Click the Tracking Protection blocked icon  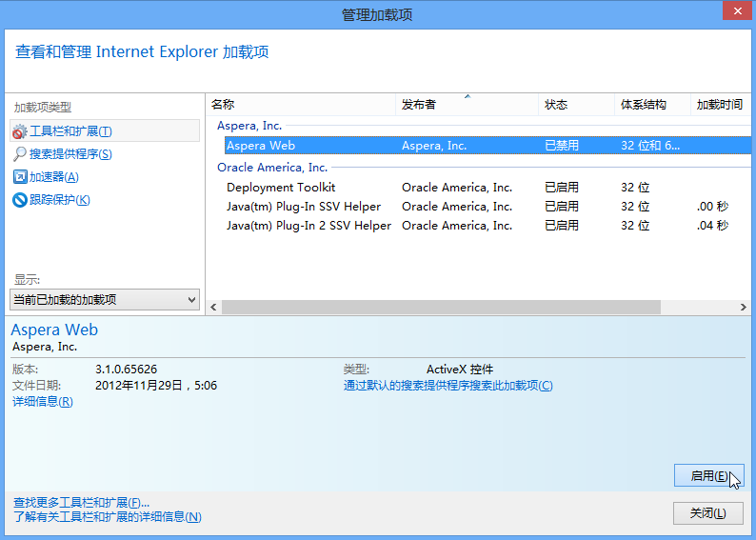tap(20, 200)
